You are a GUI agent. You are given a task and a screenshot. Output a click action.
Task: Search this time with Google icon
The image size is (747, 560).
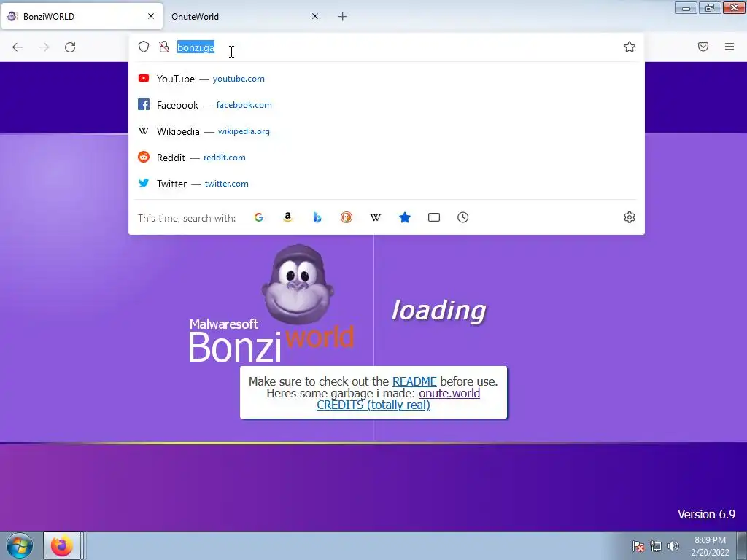point(259,217)
